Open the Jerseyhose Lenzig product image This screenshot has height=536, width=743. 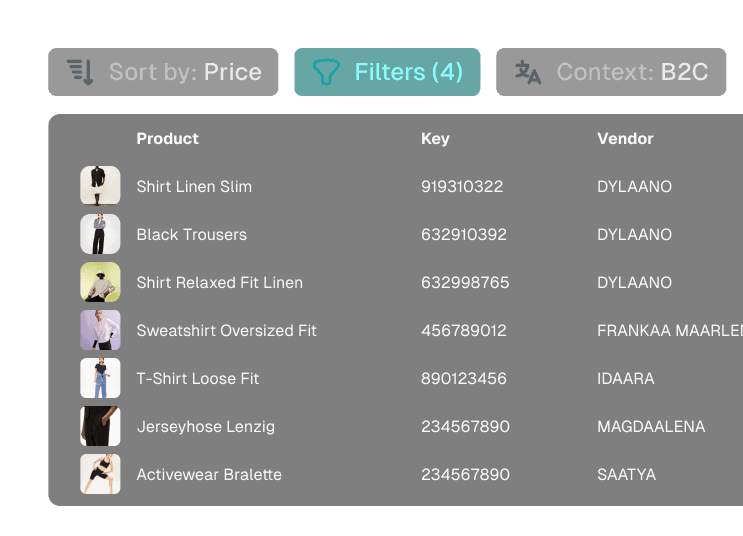pyautogui.click(x=100, y=426)
